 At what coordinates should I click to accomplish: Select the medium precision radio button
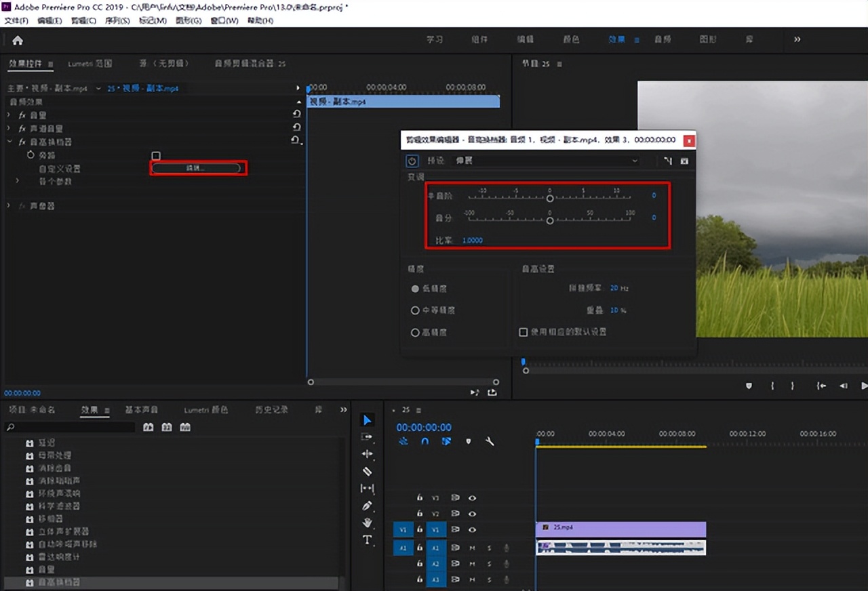pyautogui.click(x=415, y=310)
